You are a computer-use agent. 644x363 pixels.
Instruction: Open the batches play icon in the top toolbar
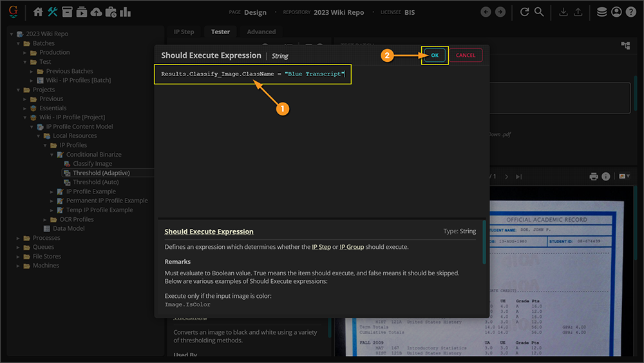[82, 12]
